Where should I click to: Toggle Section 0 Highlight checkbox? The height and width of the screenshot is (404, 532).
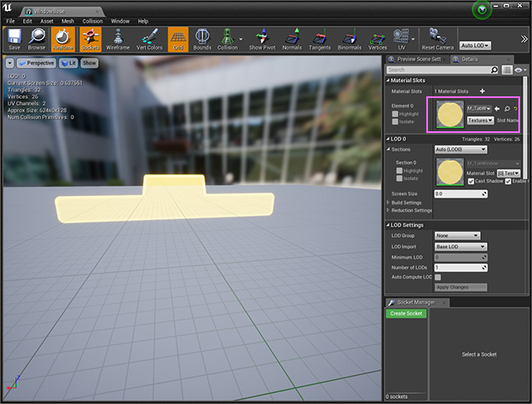(399, 170)
